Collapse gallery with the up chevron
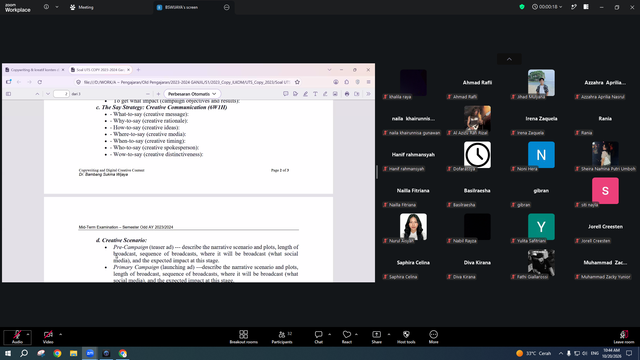Screen dimensions: 640x360 pyautogui.click(x=509, y=59)
